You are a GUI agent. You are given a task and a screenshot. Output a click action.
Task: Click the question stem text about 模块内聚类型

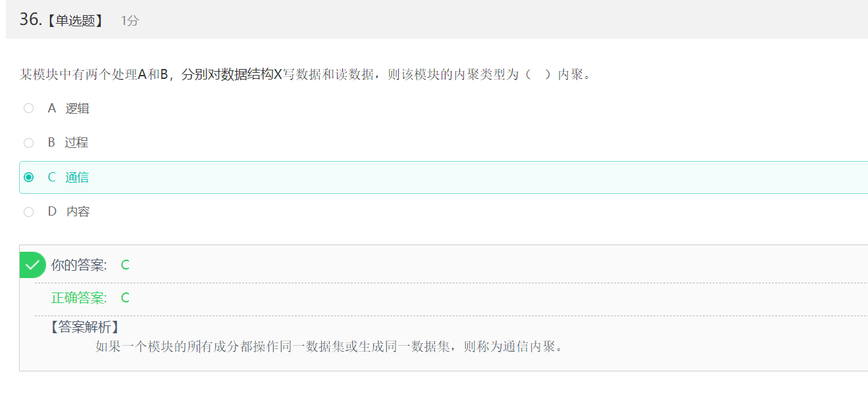click(x=306, y=74)
